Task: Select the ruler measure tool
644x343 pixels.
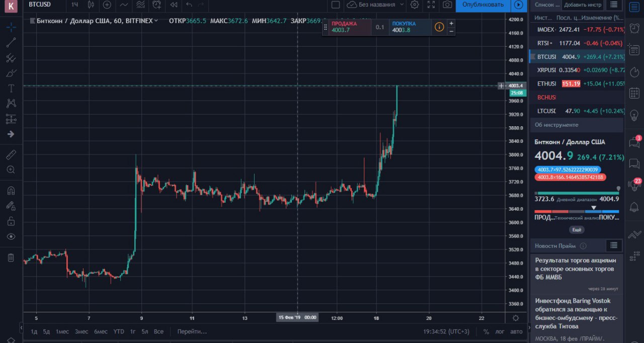Action: tap(11, 155)
